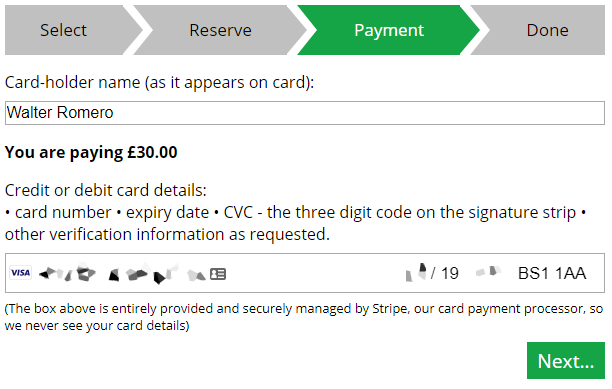This screenshot has height=389, width=612.
Task: Click the masked expiry month digits
Action: [x=416, y=273]
